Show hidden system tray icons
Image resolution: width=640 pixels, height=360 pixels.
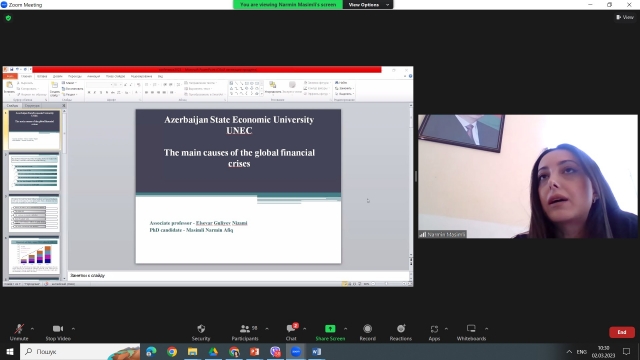pos(569,351)
